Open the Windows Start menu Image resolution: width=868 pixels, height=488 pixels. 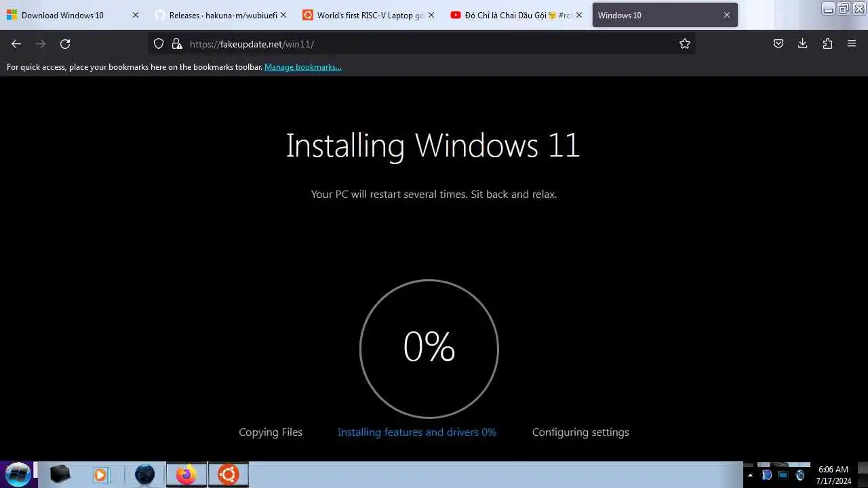coord(18,474)
